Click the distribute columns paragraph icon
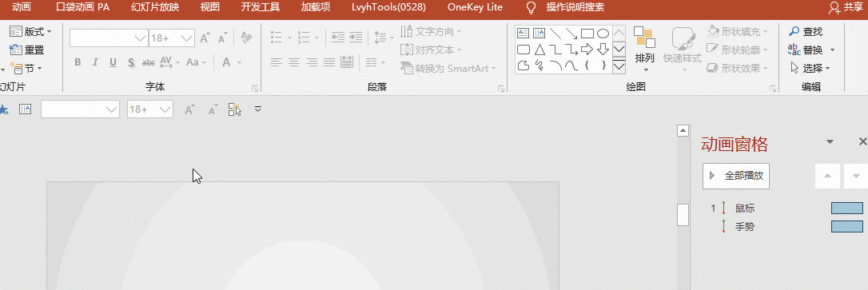Screen dimensions: 868x290 click(347, 62)
